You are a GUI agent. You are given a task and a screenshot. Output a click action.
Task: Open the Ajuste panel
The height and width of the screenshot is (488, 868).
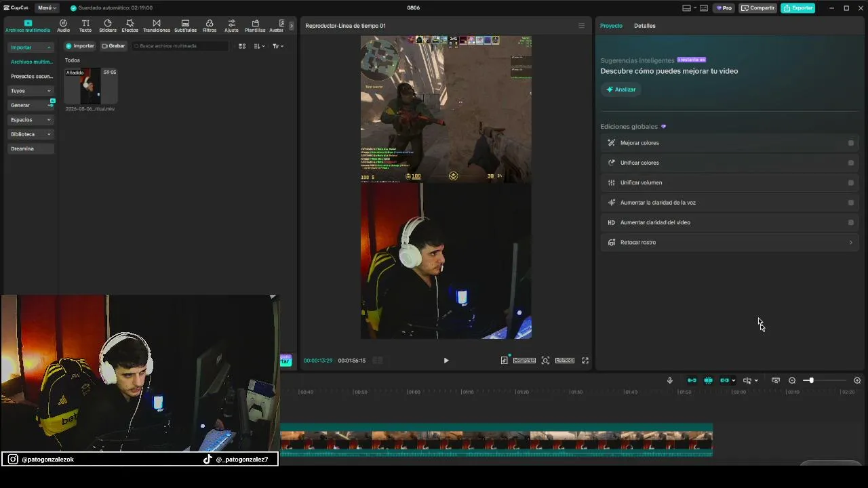click(x=231, y=26)
